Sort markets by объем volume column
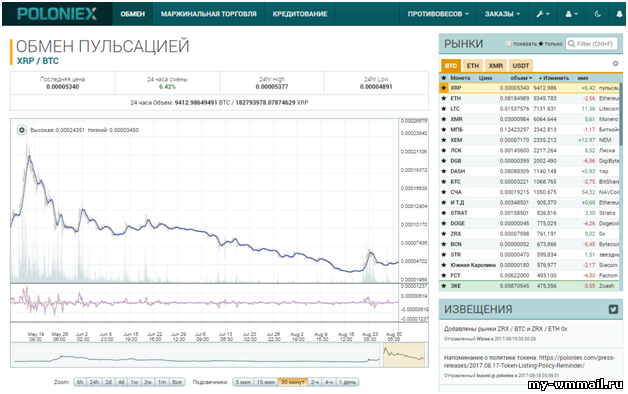This screenshot has height=394, width=628. [521, 78]
